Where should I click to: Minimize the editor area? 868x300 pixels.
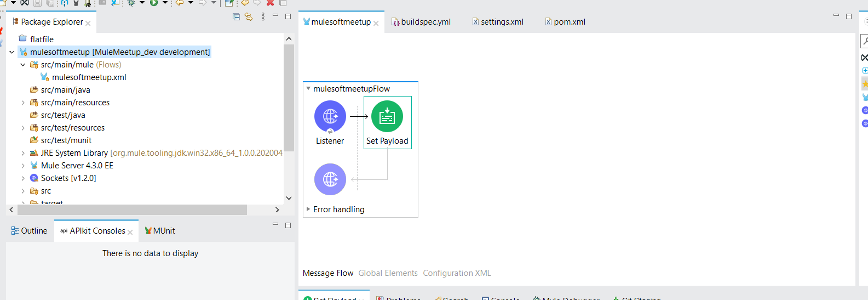coord(836,15)
